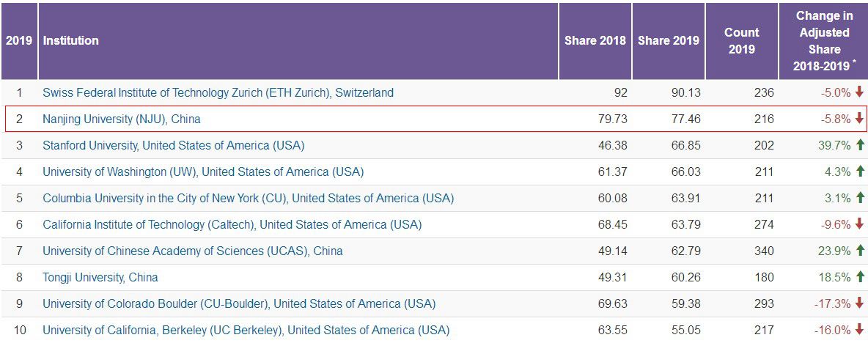This screenshot has width=868, height=343.
Task: Click the green up arrow beside 18.5%
Action: click(859, 277)
